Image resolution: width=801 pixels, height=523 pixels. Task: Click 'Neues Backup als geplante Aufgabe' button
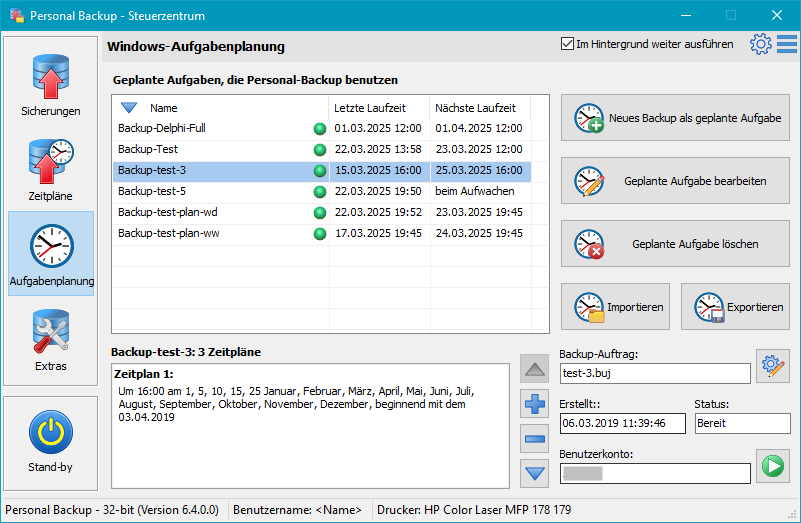(x=675, y=118)
